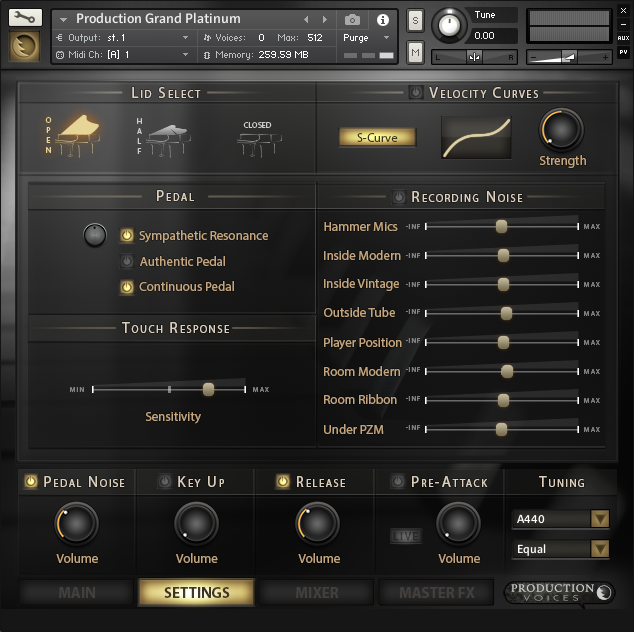Click the Max voices 512 value

click(315, 38)
